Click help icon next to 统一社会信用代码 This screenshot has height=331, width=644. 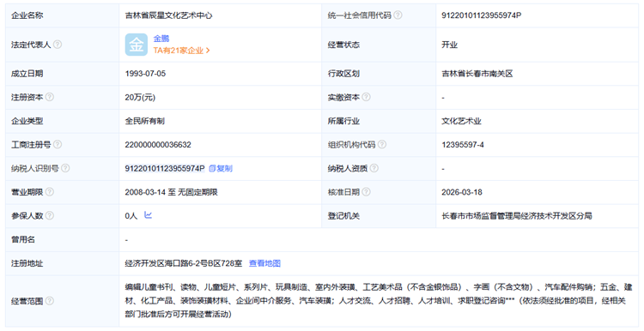(398, 15)
